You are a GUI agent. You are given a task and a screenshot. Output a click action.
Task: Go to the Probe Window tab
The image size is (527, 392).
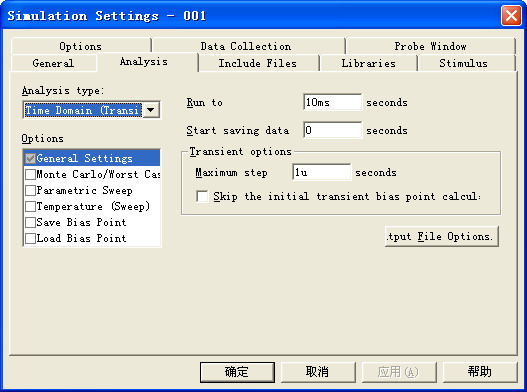[x=431, y=46]
